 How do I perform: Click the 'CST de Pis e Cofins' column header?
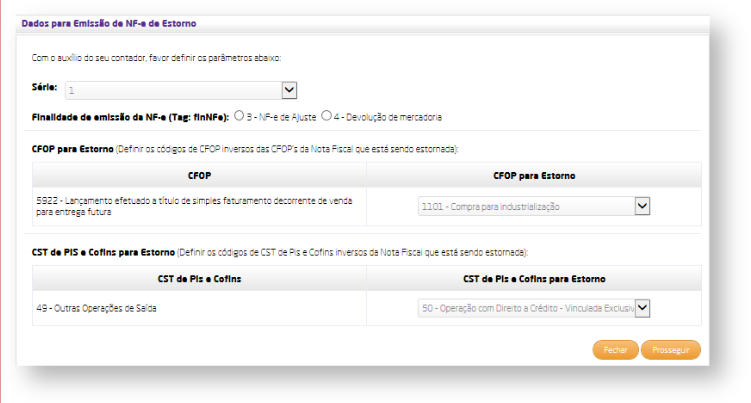(x=199, y=278)
